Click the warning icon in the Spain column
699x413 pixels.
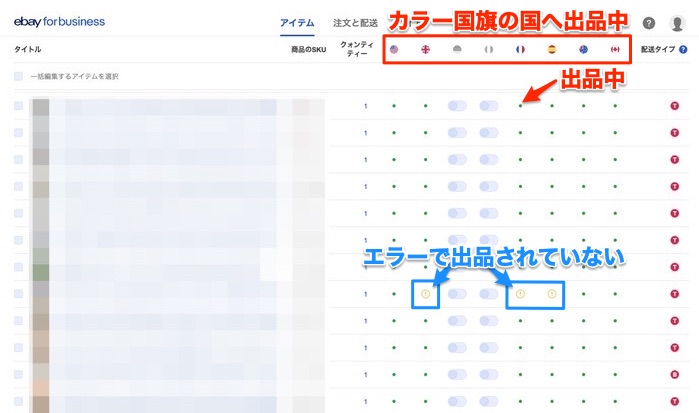tap(551, 294)
